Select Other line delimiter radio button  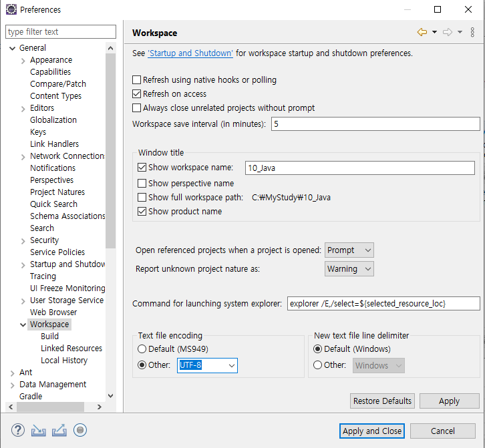317,365
